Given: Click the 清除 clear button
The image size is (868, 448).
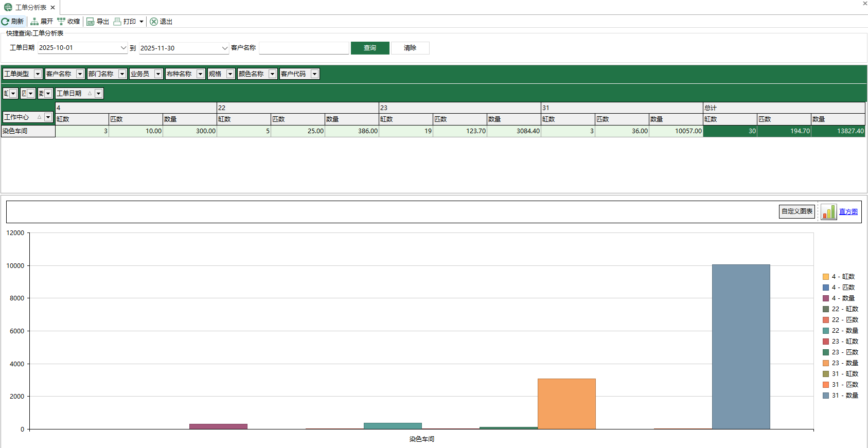Looking at the screenshot, I should coord(410,48).
